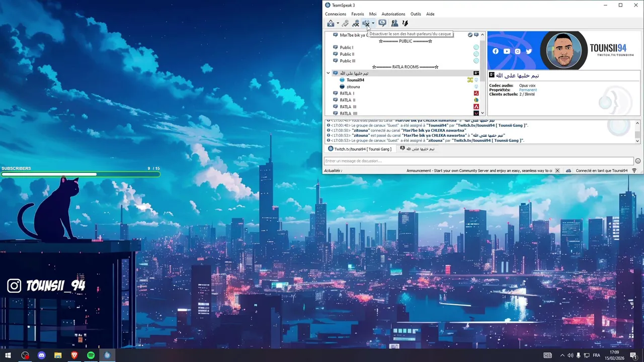Show hidden system tray icons

pyautogui.click(x=562, y=355)
